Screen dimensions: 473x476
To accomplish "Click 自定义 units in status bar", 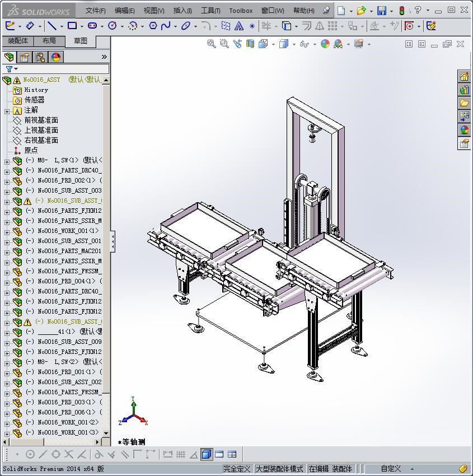I will tap(391, 469).
